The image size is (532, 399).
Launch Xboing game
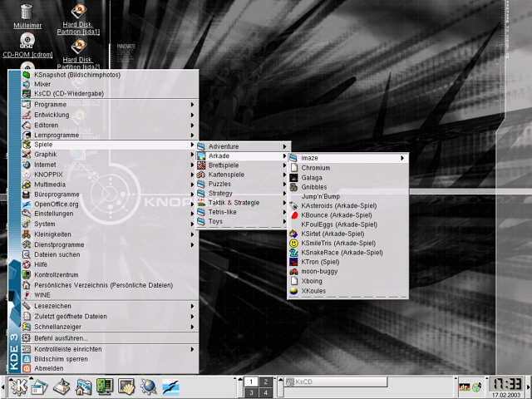pyautogui.click(x=348, y=281)
